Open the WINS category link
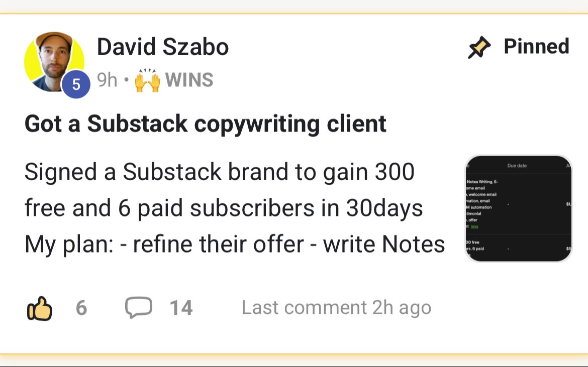Image resolution: width=588 pixels, height=367 pixels. pyautogui.click(x=189, y=80)
